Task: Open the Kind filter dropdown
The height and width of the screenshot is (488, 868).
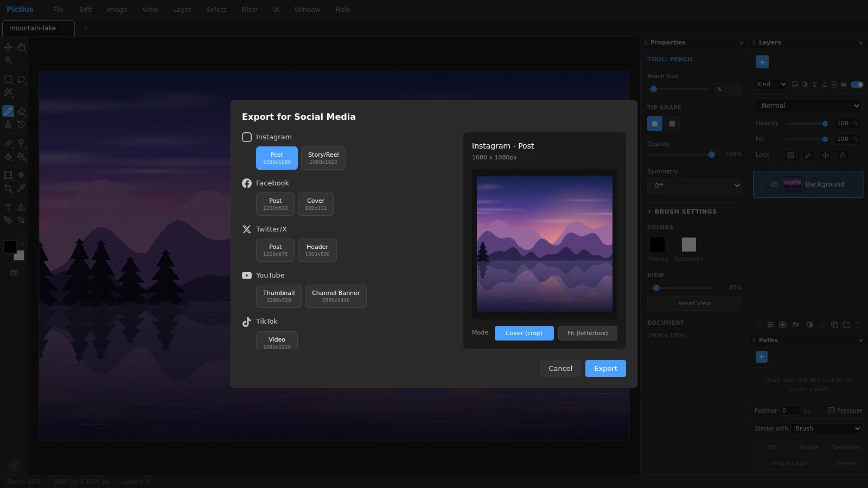Action: (x=771, y=84)
